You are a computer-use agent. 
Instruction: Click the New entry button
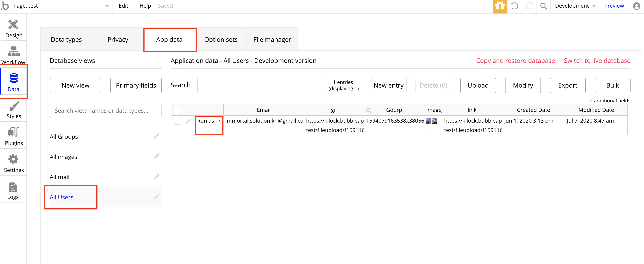click(388, 85)
